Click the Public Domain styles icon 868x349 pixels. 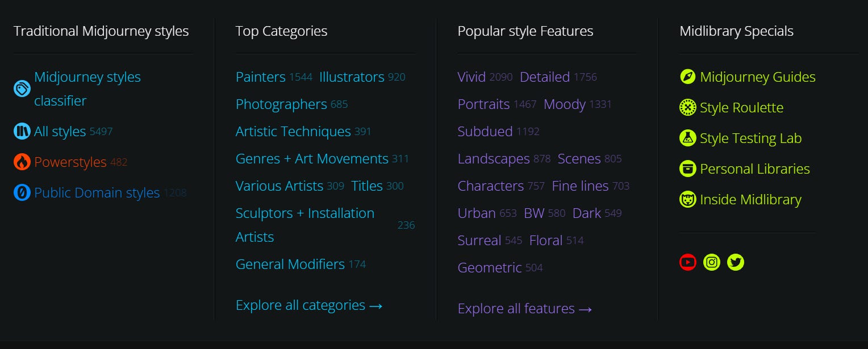[x=22, y=193]
